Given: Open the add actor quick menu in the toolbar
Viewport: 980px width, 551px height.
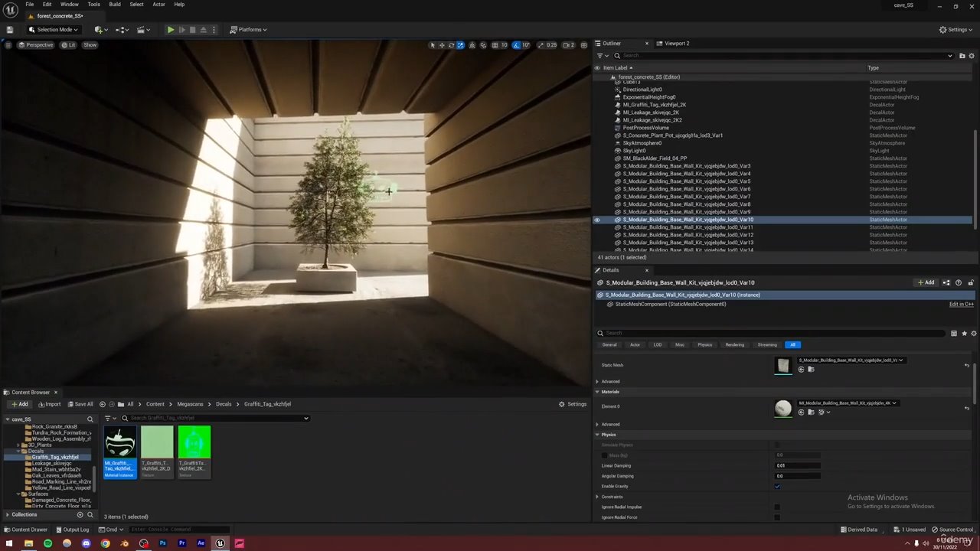Looking at the screenshot, I should click(100, 30).
